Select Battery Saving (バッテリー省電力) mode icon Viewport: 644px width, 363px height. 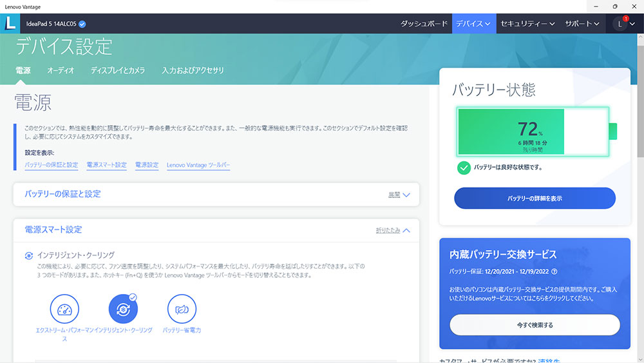tap(182, 309)
